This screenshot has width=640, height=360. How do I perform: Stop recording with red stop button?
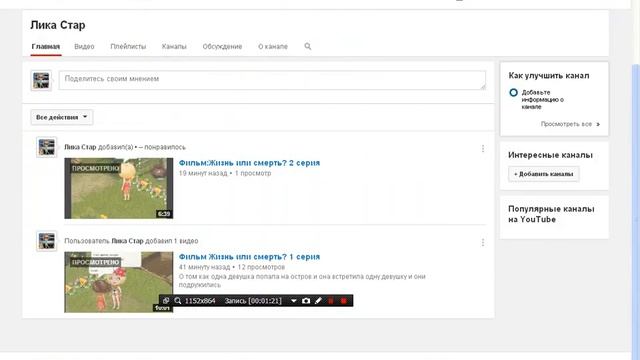344,301
